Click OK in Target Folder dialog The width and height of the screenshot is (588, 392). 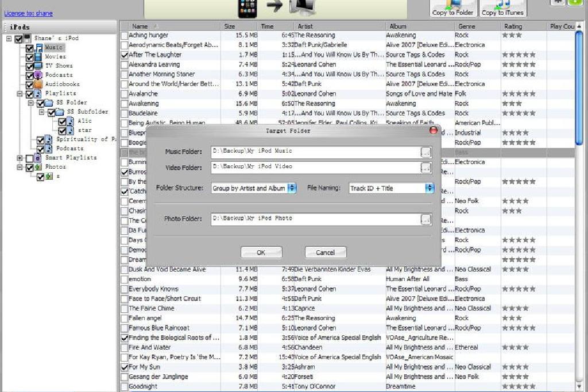click(261, 252)
